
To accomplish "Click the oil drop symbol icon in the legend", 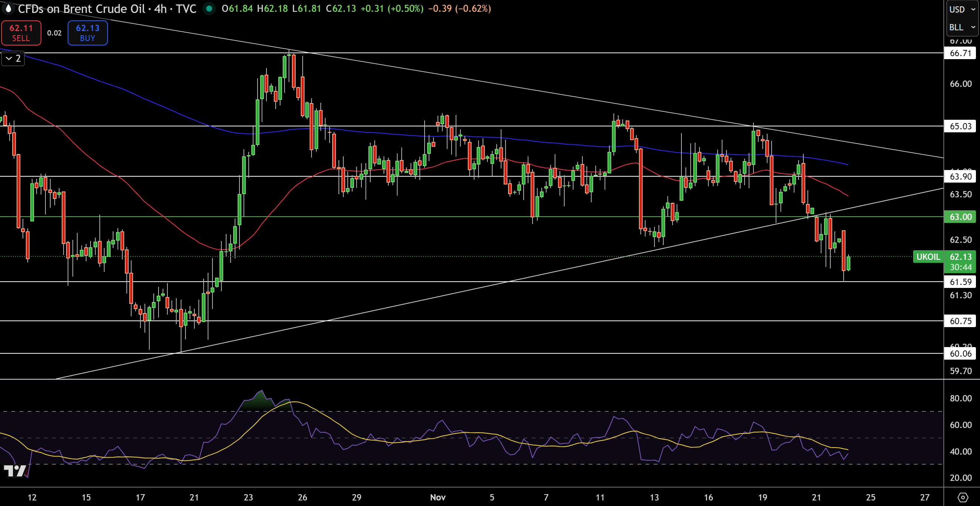I will (x=8, y=9).
